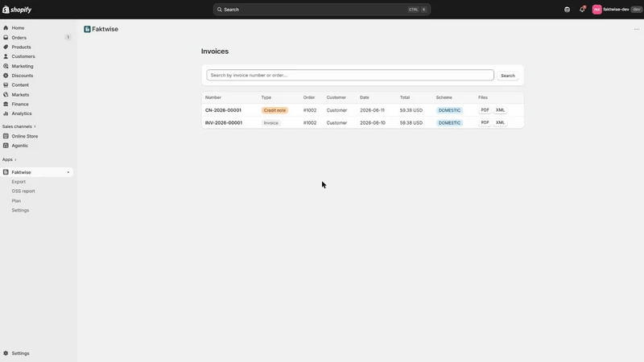The height and width of the screenshot is (362, 644).
Task: Click the Online Store icon
Action: pos(6,136)
